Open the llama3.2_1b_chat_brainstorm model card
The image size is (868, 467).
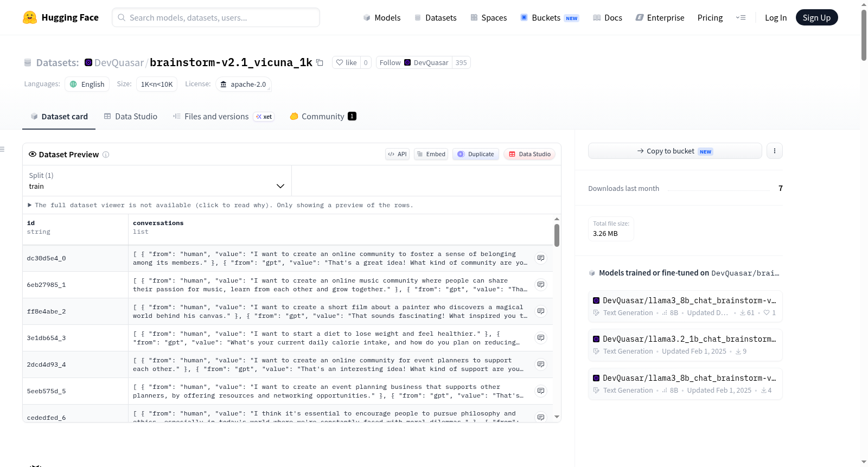[685, 344]
